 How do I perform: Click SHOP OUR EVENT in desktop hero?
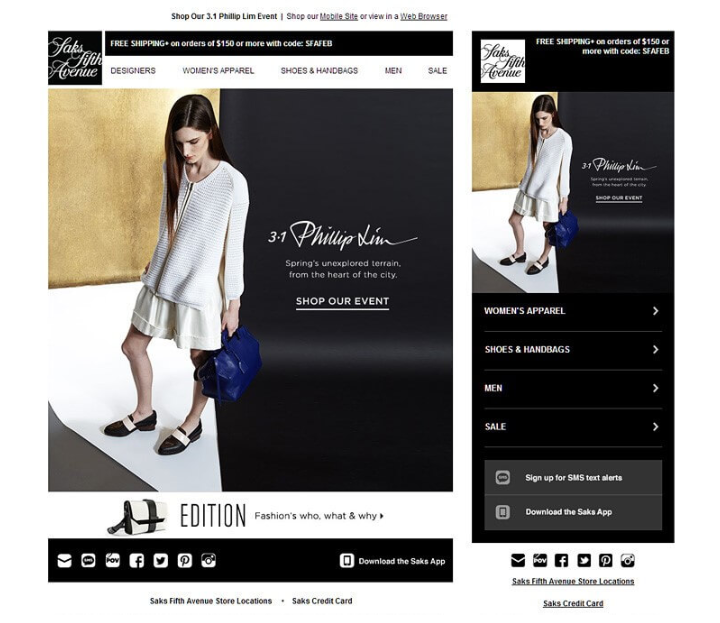[342, 302]
